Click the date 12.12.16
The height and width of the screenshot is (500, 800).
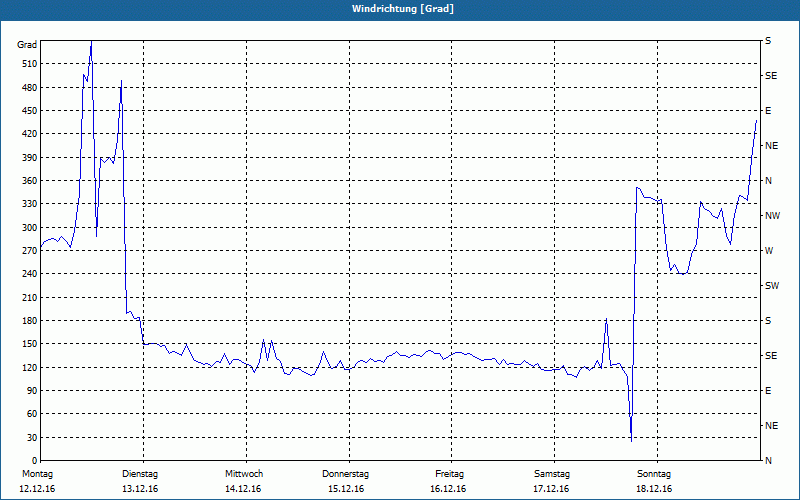pyautogui.click(x=37, y=489)
